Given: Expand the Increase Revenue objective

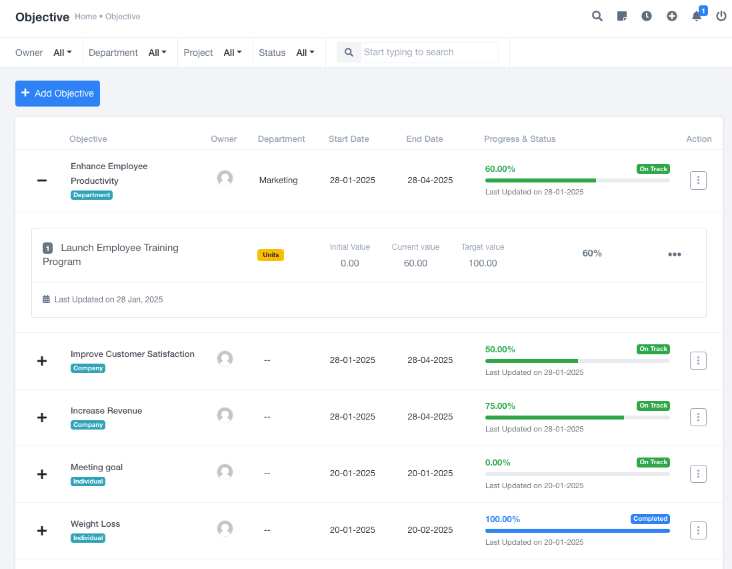Looking at the screenshot, I should point(42,417).
